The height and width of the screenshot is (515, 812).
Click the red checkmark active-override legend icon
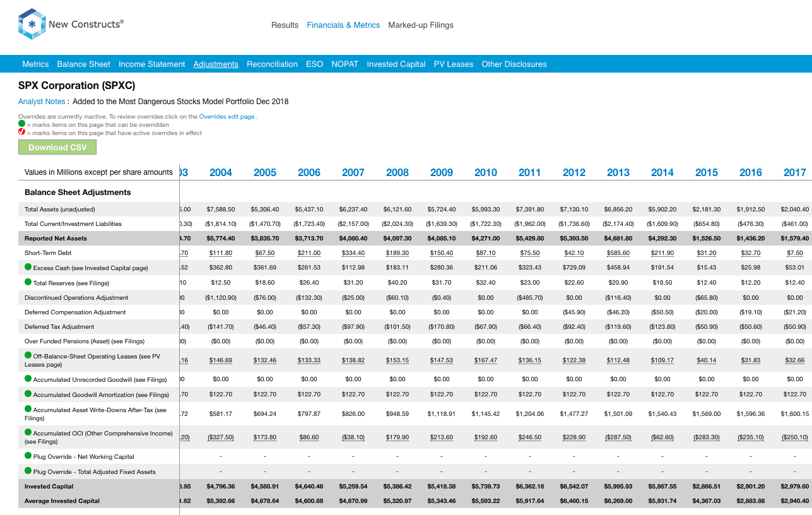(22, 133)
